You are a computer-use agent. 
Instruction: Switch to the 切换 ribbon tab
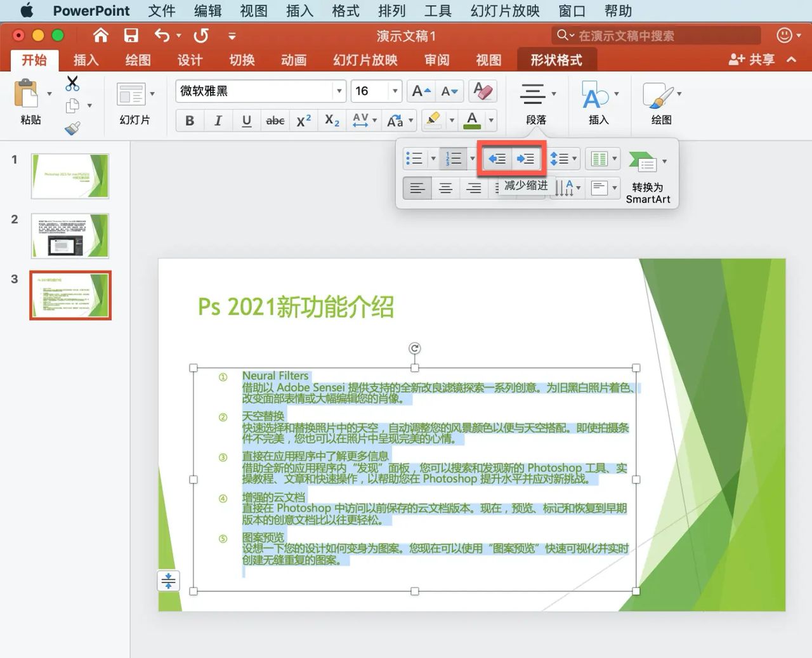click(242, 60)
